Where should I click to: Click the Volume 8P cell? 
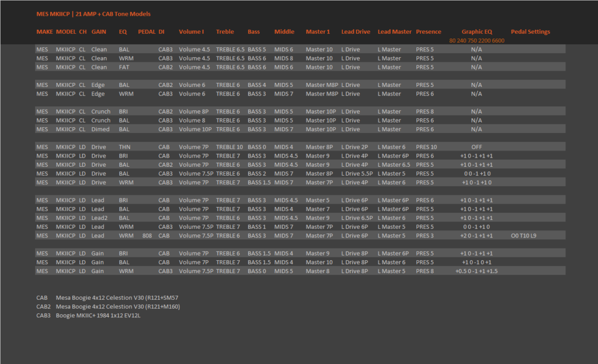click(194, 111)
